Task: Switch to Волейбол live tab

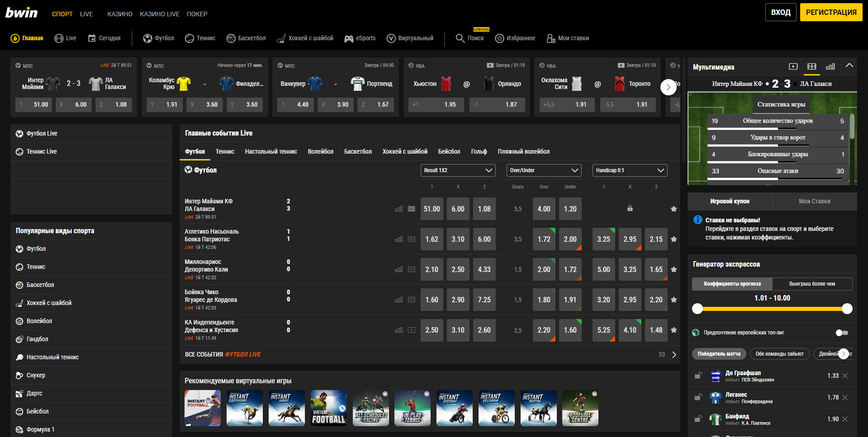Action: pyautogui.click(x=321, y=152)
